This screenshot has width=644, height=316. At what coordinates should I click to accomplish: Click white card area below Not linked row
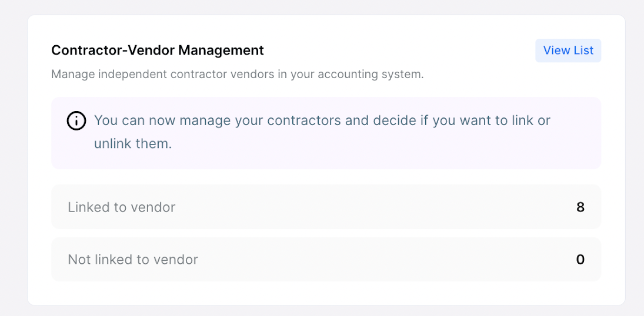click(326, 293)
